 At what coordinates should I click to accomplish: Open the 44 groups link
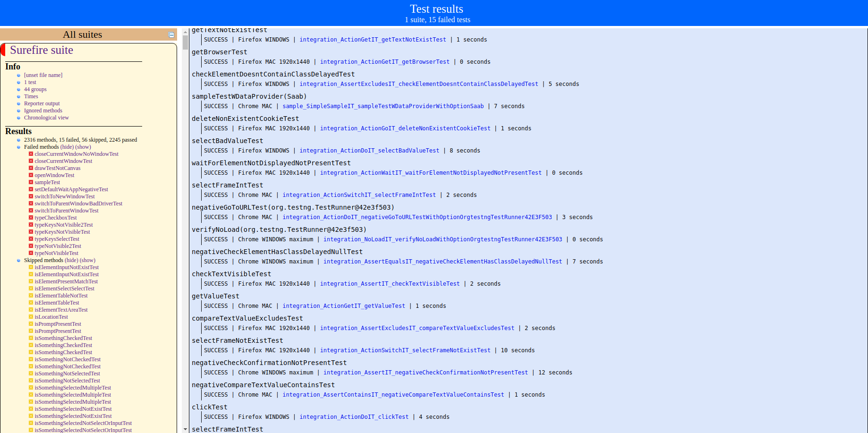tap(35, 89)
